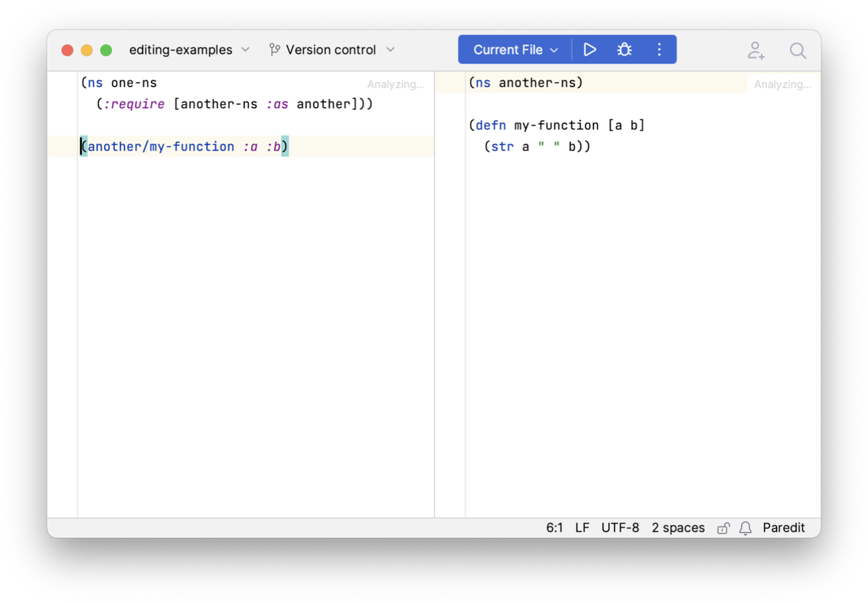Open the editing-examples project dropdown
868x603 pixels.
[x=189, y=50]
